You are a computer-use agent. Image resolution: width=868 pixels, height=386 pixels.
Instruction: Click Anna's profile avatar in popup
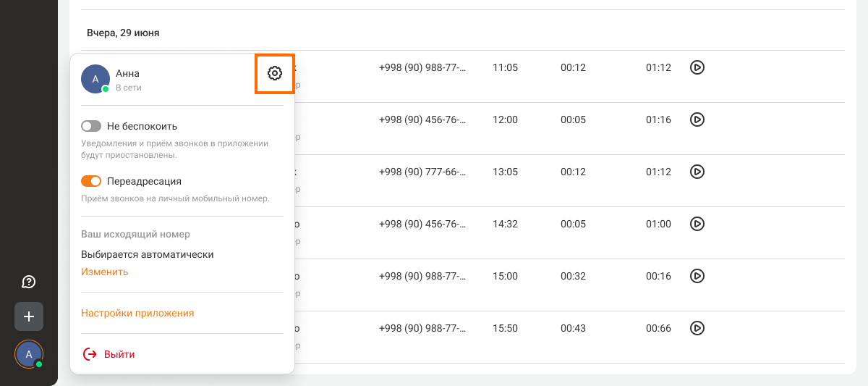pos(95,79)
